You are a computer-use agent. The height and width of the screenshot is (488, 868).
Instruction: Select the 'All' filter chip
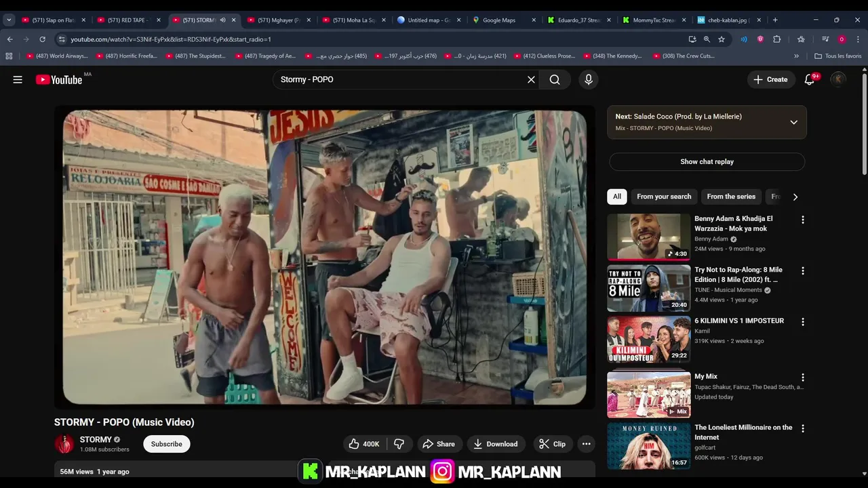click(x=616, y=197)
